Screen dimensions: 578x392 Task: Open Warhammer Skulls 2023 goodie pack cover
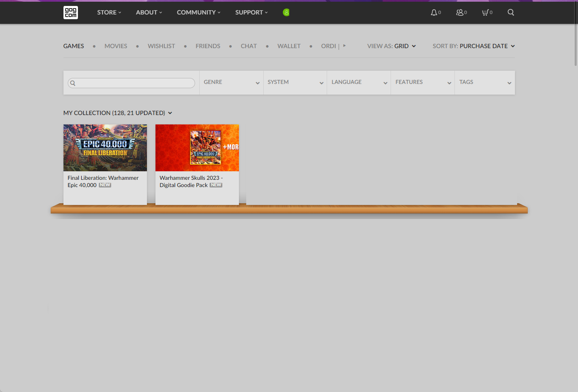[x=197, y=148]
